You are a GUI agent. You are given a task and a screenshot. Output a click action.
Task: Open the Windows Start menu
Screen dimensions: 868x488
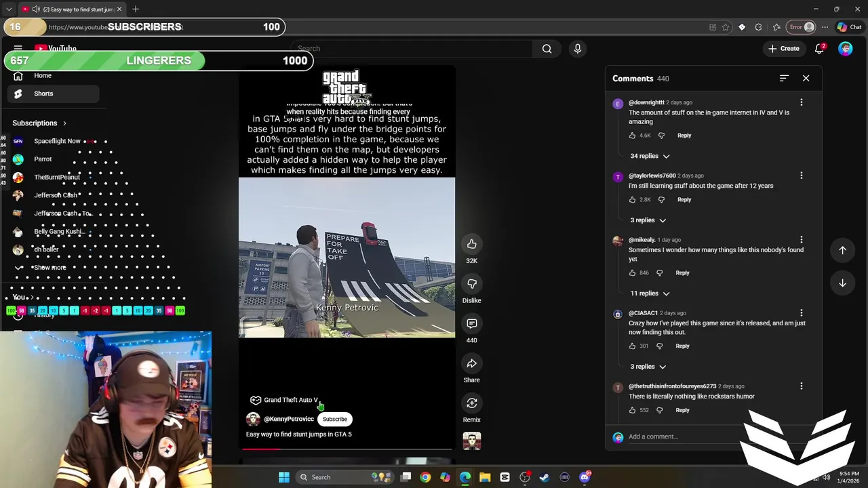pyautogui.click(x=284, y=477)
